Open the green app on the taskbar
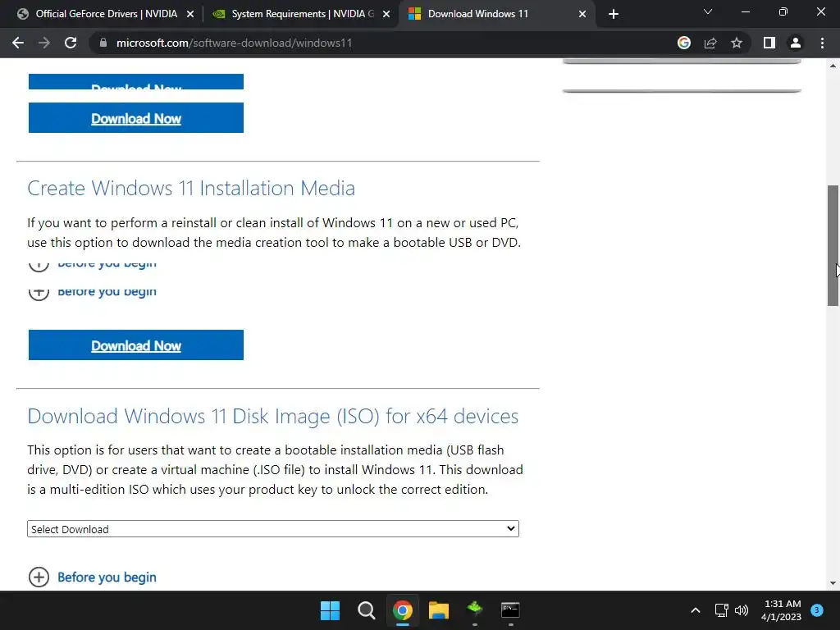Image resolution: width=840 pixels, height=630 pixels. pyautogui.click(x=475, y=609)
